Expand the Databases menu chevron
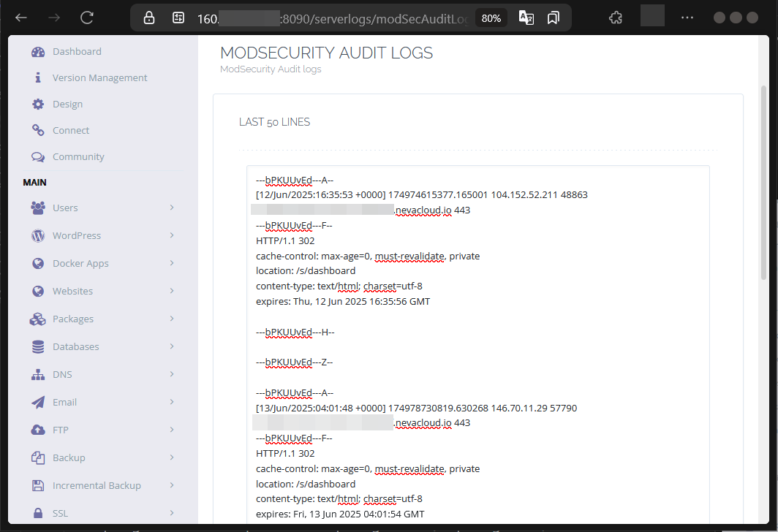 click(x=172, y=346)
